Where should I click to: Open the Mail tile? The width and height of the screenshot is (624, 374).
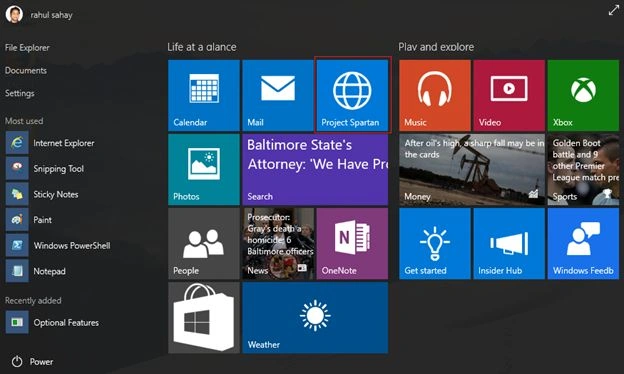278,95
